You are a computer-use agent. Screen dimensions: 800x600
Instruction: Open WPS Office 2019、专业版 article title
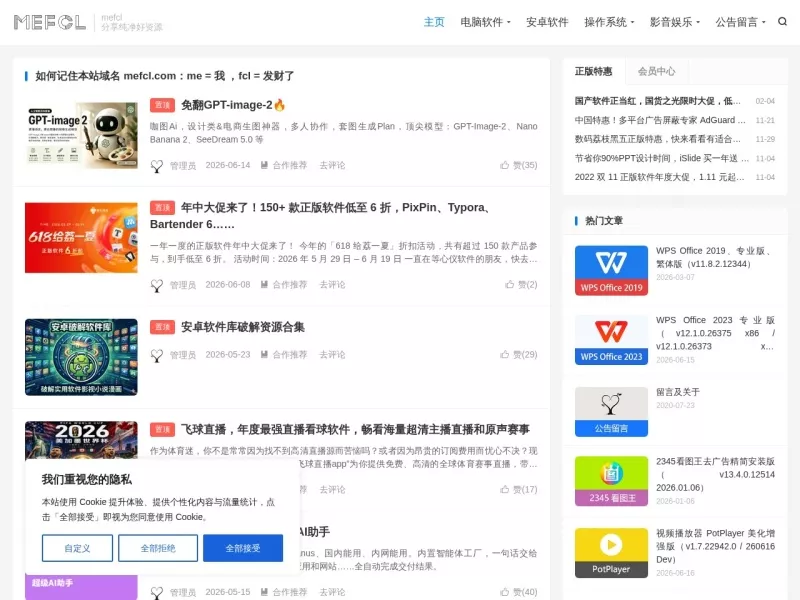pos(715,257)
